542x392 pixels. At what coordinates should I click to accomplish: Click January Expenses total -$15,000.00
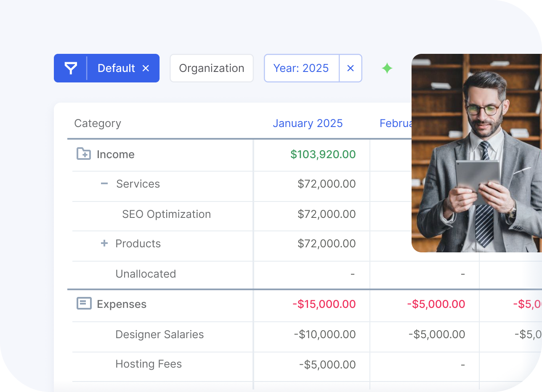coord(324,304)
